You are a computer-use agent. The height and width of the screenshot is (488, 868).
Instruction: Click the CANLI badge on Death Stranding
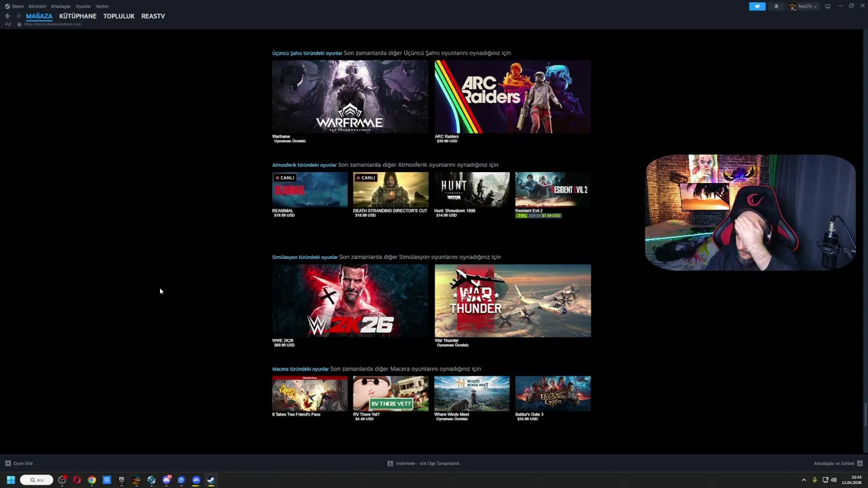(x=366, y=178)
